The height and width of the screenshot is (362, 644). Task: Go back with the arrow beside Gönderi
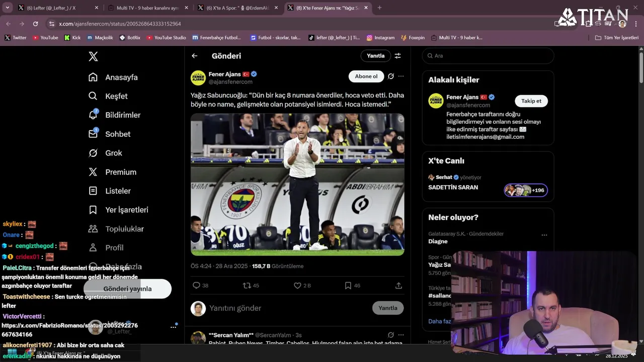click(195, 56)
